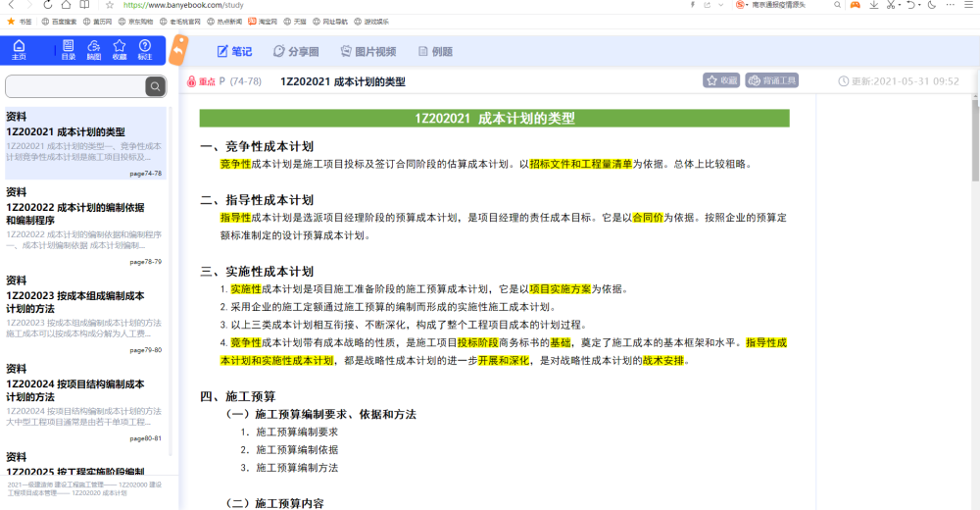Click the browser search magnifier icon

coord(838,4)
